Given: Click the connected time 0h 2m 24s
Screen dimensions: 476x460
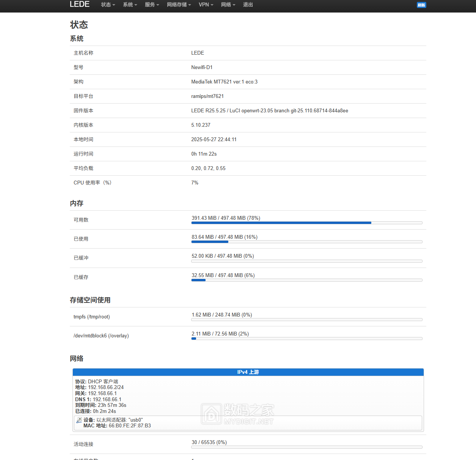Looking at the screenshot, I should 104,411.
